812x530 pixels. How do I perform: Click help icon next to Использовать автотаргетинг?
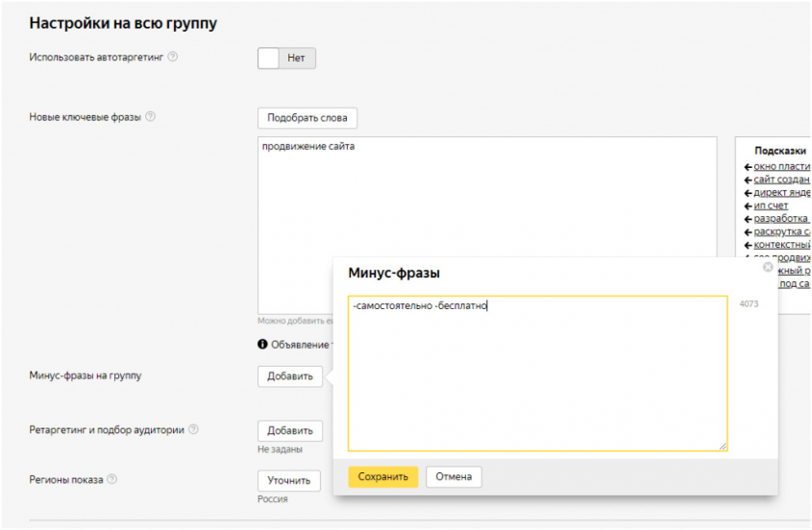tap(173, 57)
